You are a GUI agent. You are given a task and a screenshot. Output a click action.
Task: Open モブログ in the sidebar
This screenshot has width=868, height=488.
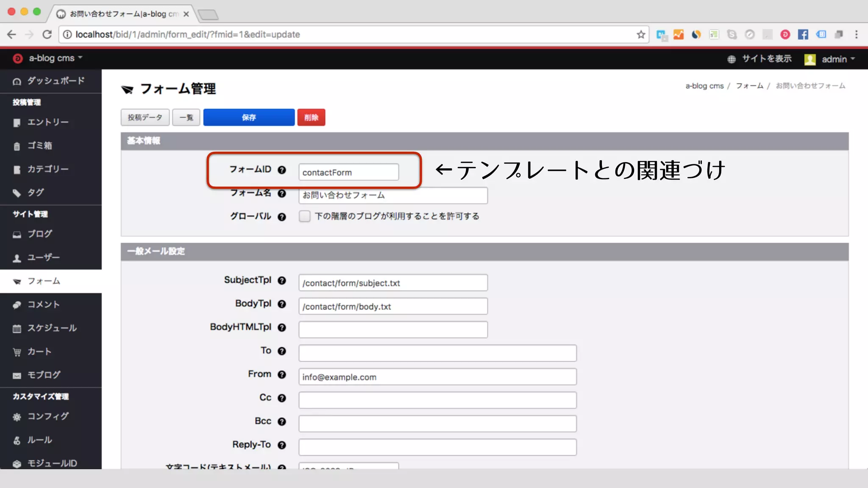(x=51, y=375)
